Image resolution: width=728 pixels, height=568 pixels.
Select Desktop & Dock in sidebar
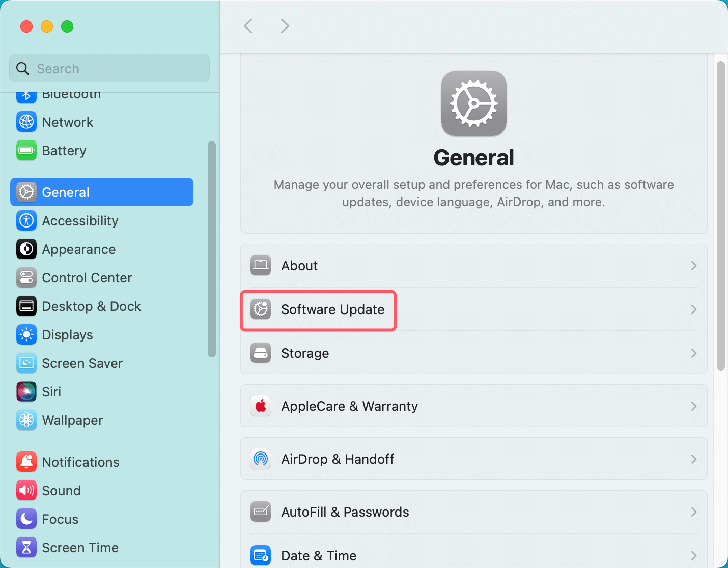click(92, 306)
